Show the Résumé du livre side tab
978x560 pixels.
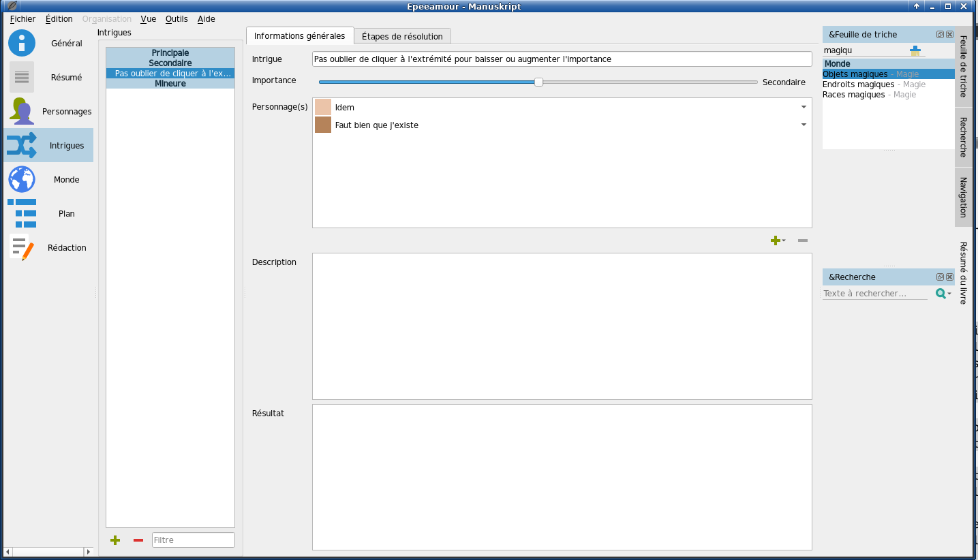pyautogui.click(x=963, y=273)
